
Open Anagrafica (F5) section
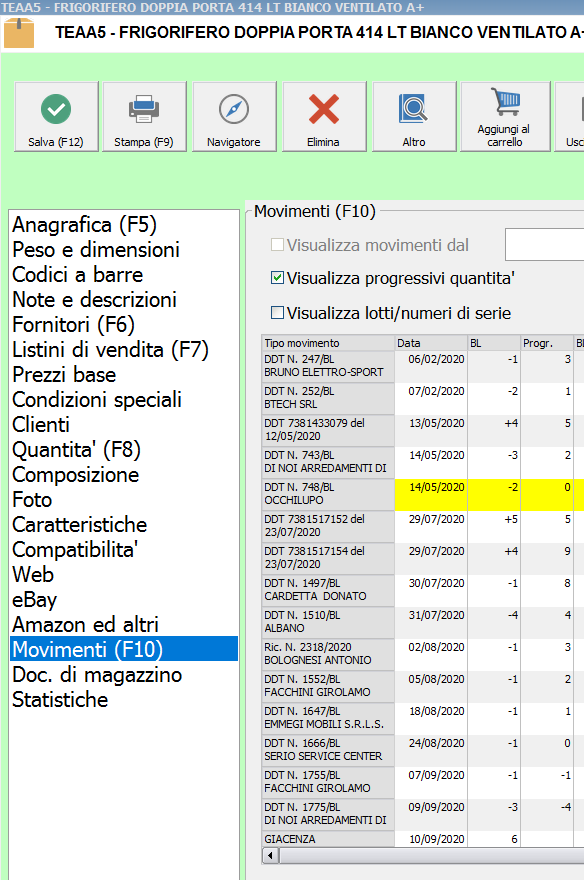click(85, 224)
